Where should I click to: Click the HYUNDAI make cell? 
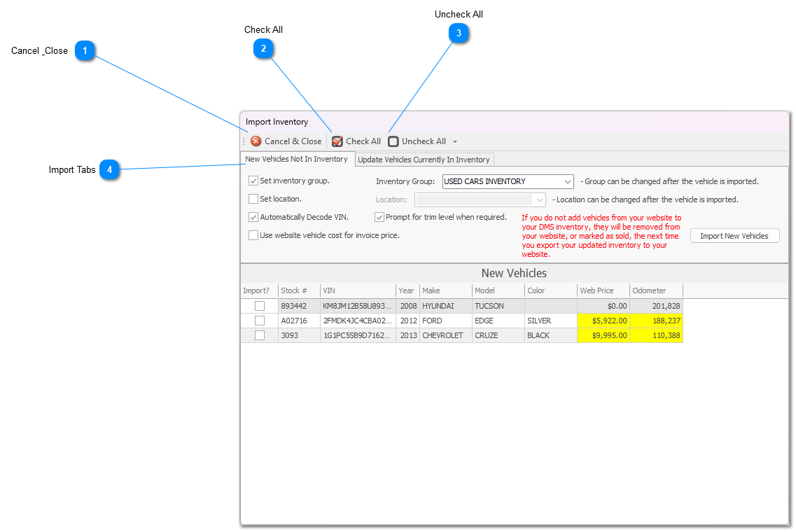(446, 306)
